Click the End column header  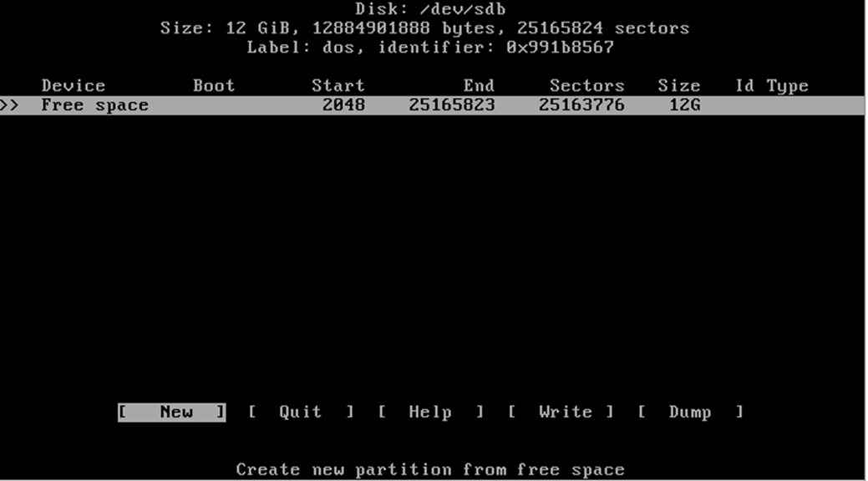click(x=479, y=86)
